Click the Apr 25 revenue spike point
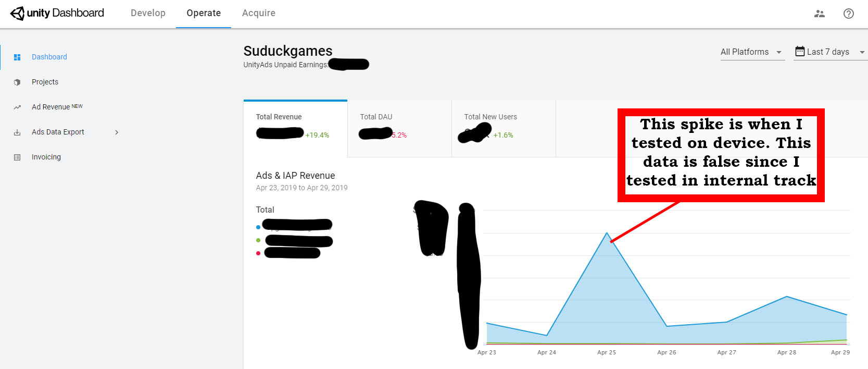This screenshot has height=369, width=868. coord(607,233)
